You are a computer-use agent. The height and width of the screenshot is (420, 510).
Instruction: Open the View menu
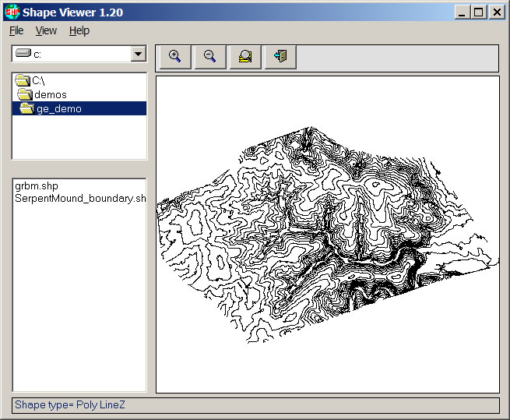pyautogui.click(x=46, y=31)
